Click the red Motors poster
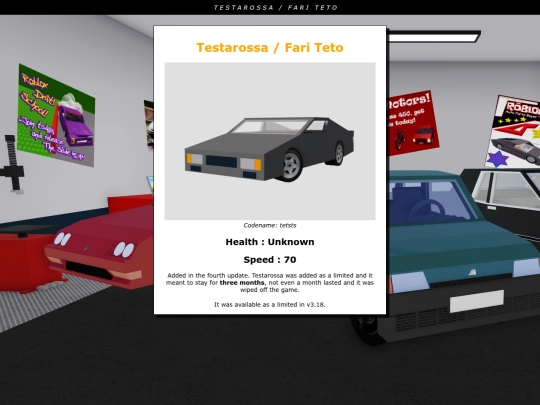 [413, 123]
